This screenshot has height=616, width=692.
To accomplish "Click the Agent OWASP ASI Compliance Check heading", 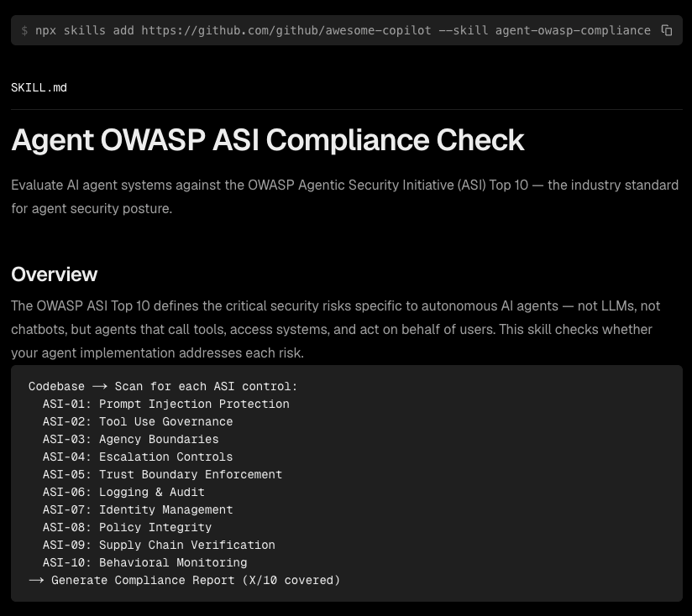I will [267, 140].
